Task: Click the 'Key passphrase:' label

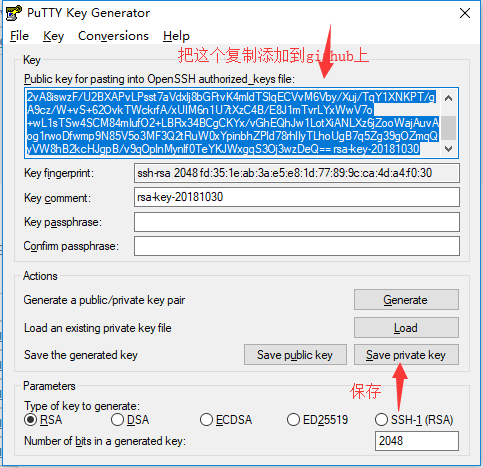Action: [63, 222]
